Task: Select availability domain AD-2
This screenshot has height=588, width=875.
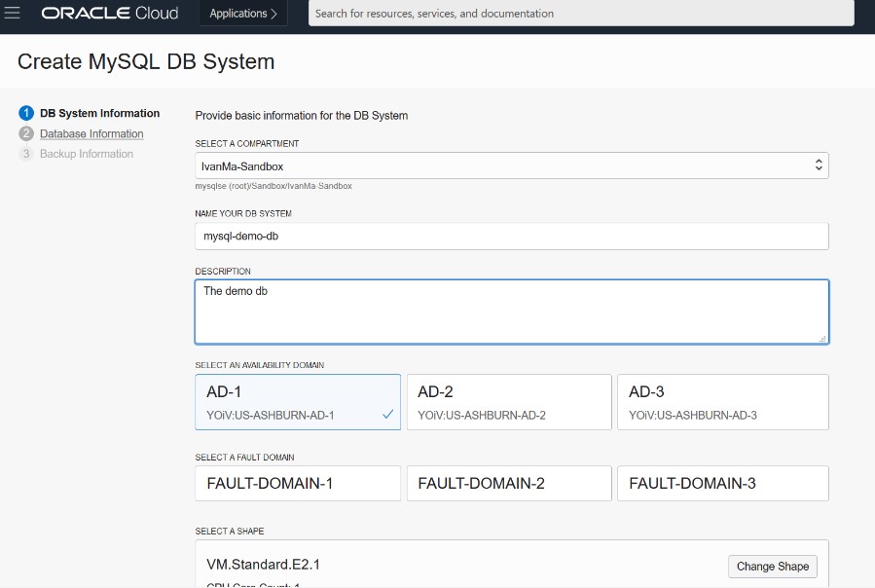Action: pos(509,402)
